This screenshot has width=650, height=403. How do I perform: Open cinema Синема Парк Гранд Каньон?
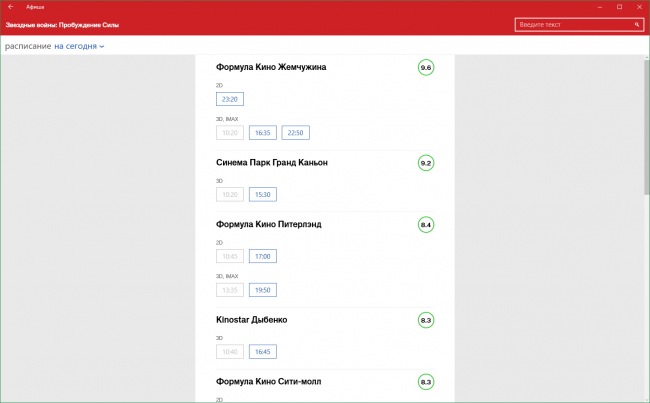[272, 163]
